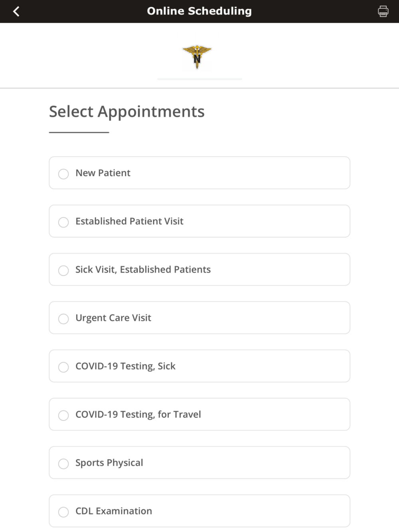Click the caduceus clinic logo
The image size is (399, 532).
197,57
